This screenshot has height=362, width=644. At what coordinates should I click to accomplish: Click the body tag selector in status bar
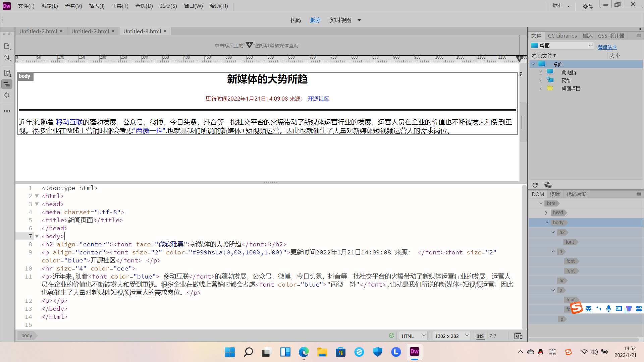click(x=27, y=335)
